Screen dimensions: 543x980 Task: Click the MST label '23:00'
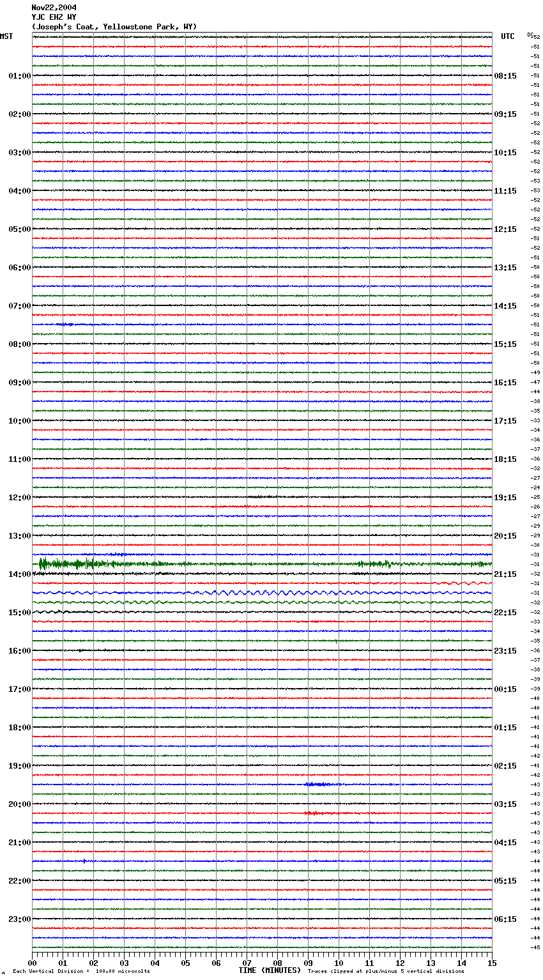[20, 919]
